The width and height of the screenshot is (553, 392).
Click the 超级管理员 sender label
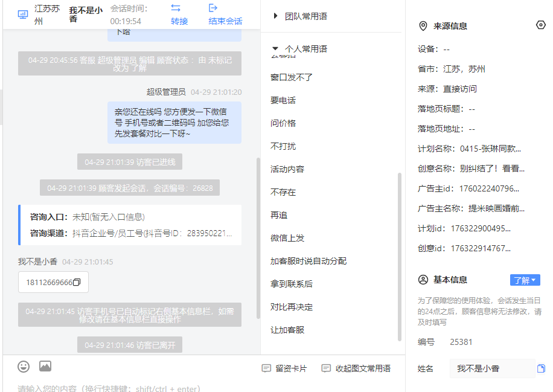(166, 92)
